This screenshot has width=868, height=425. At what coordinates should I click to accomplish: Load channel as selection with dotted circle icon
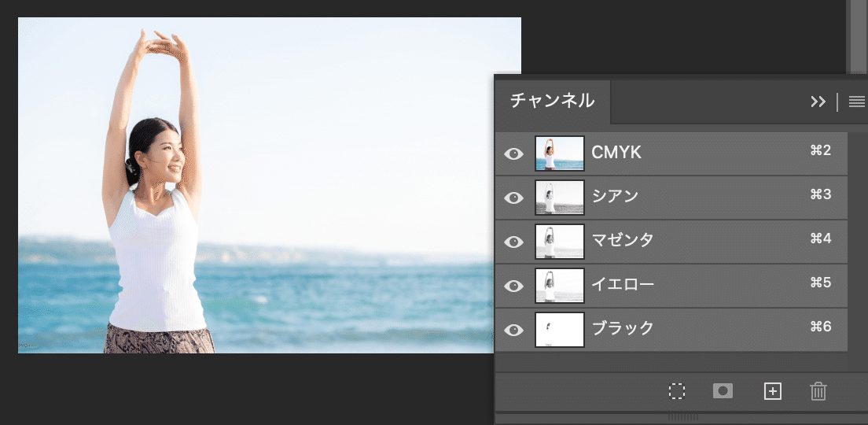pos(676,391)
